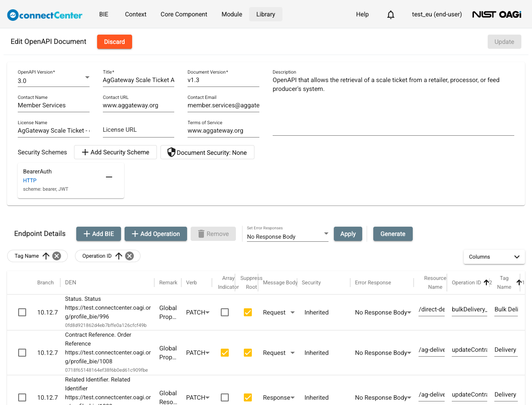This screenshot has width=532, height=405.
Task: Click the DEN column header
Action: [70, 283]
